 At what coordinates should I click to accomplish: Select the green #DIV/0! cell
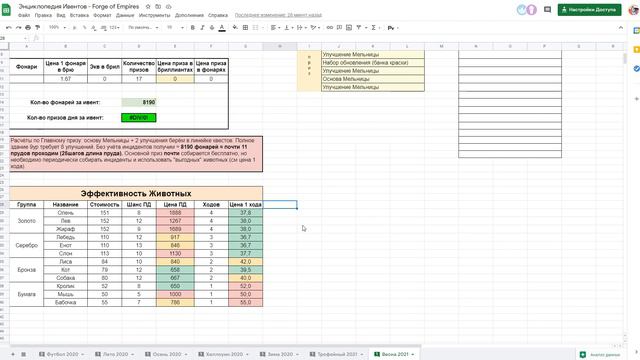coord(139,118)
